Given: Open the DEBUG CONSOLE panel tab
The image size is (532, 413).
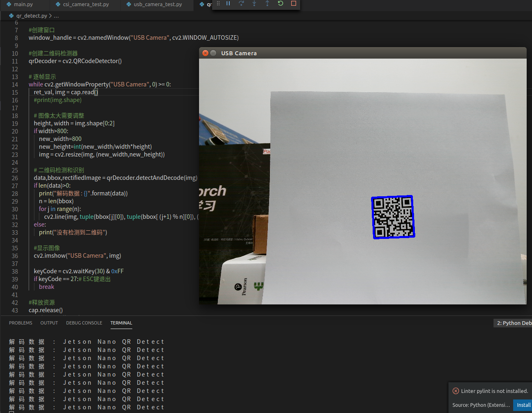Looking at the screenshot, I should pos(84,323).
